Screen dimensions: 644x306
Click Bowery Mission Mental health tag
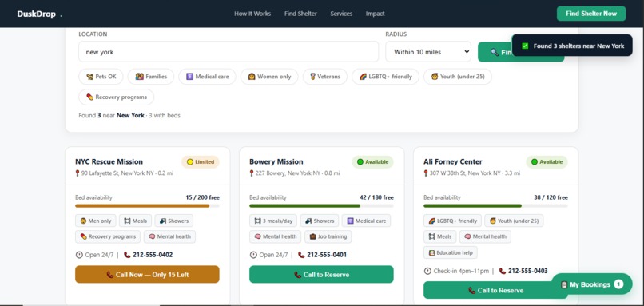click(275, 236)
